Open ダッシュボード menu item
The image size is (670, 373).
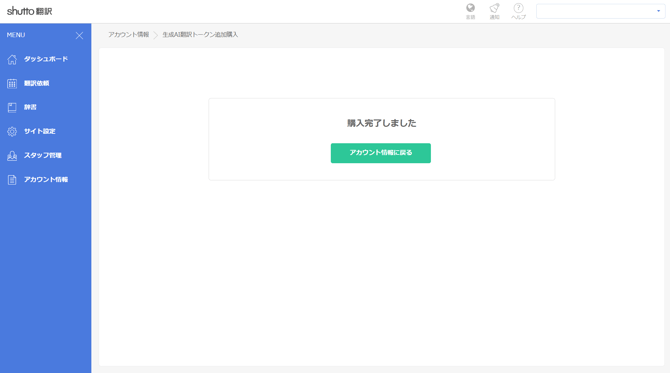(x=46, y=59)
